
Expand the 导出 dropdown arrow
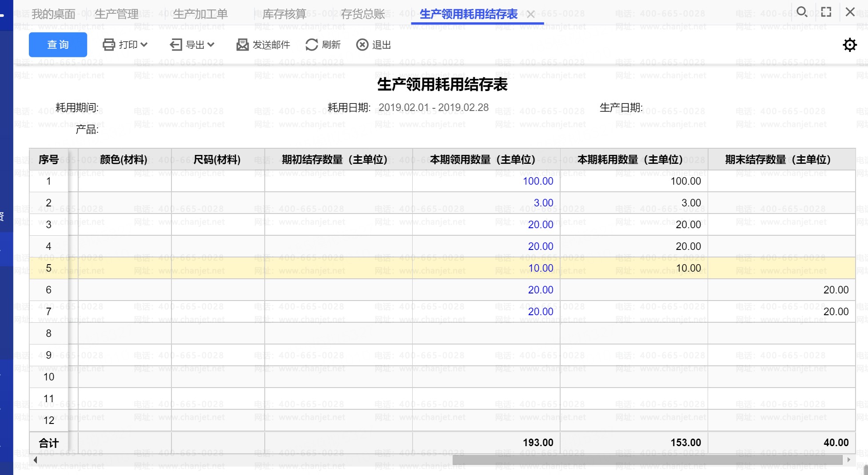tap(211, 45)
